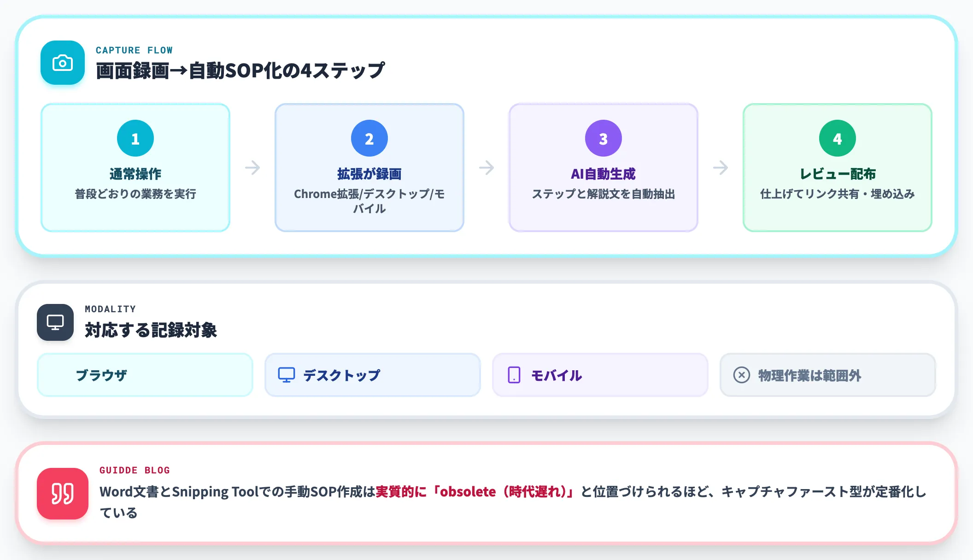973x560 pixels.
Task: Open the 通常操作 step card
Action: tap(135, 168)
